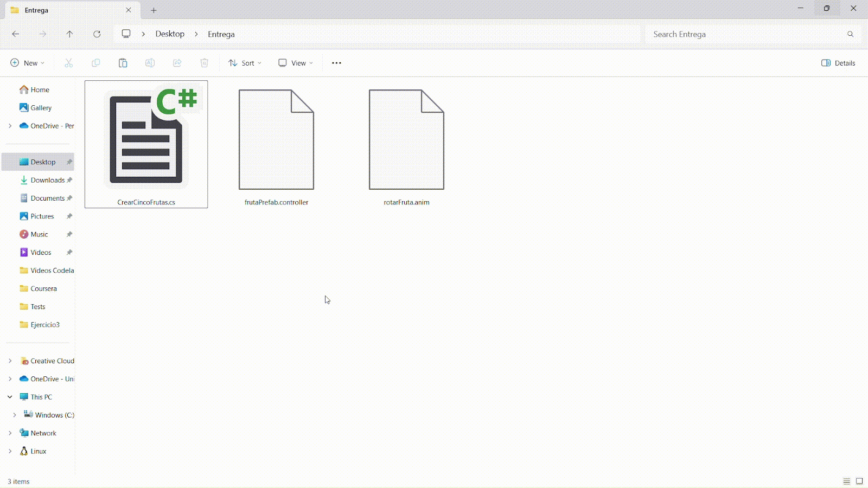Open Videos in navigation pane
868x488 pixels.
point(38,253)
